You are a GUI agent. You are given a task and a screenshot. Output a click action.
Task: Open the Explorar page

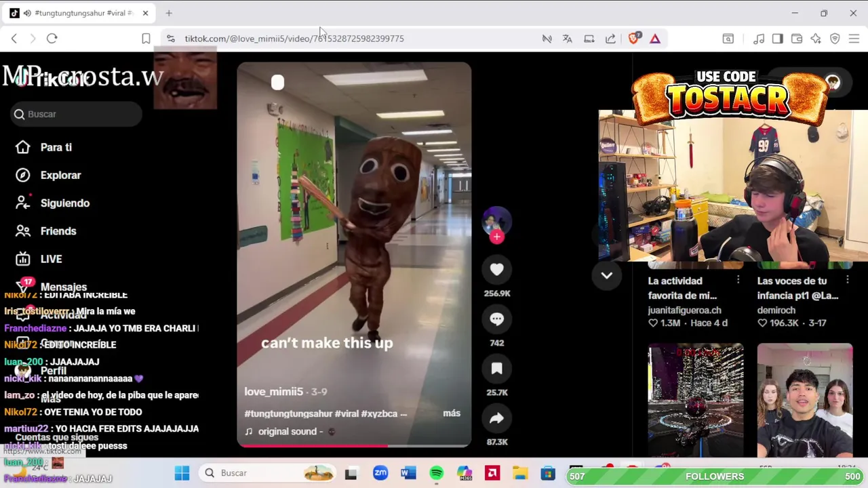(60, 175)
